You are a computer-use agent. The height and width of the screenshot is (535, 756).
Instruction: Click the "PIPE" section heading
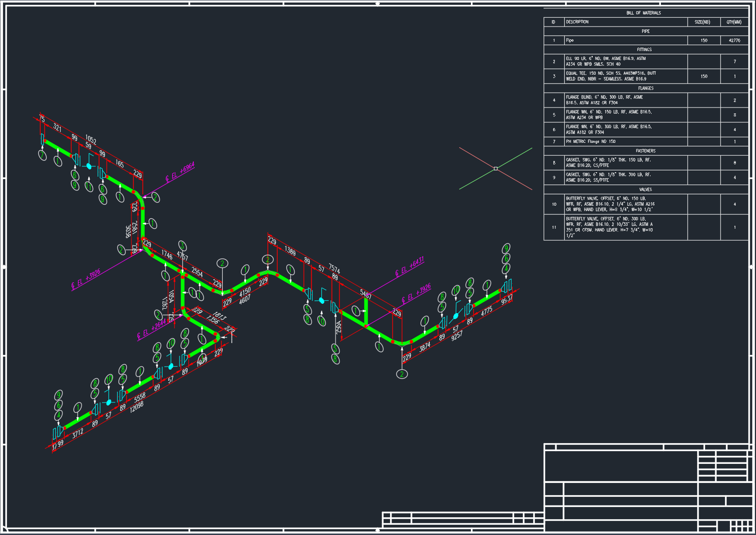click(646, 31)
